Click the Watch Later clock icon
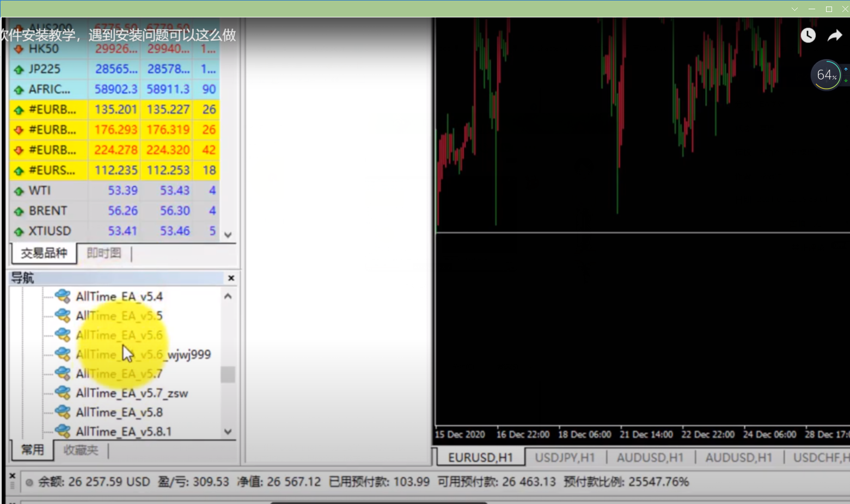The height and width of the screenshot is (504, 850). [808, 35]
